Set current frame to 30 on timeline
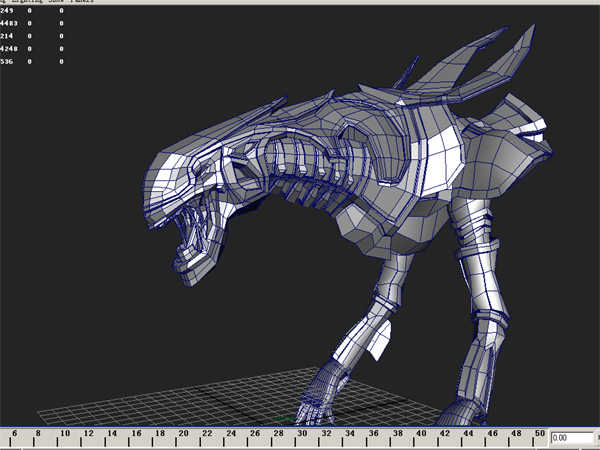The height and width of the screenshot is (450, 600). (302, 433)
